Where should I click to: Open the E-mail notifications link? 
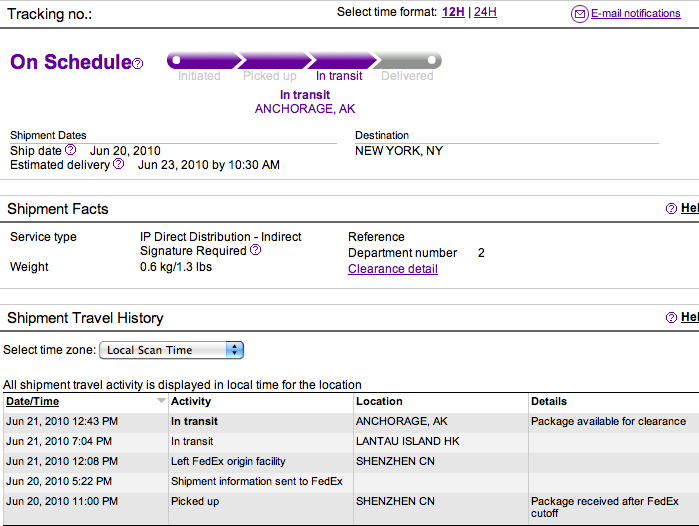tap(636, 14)
